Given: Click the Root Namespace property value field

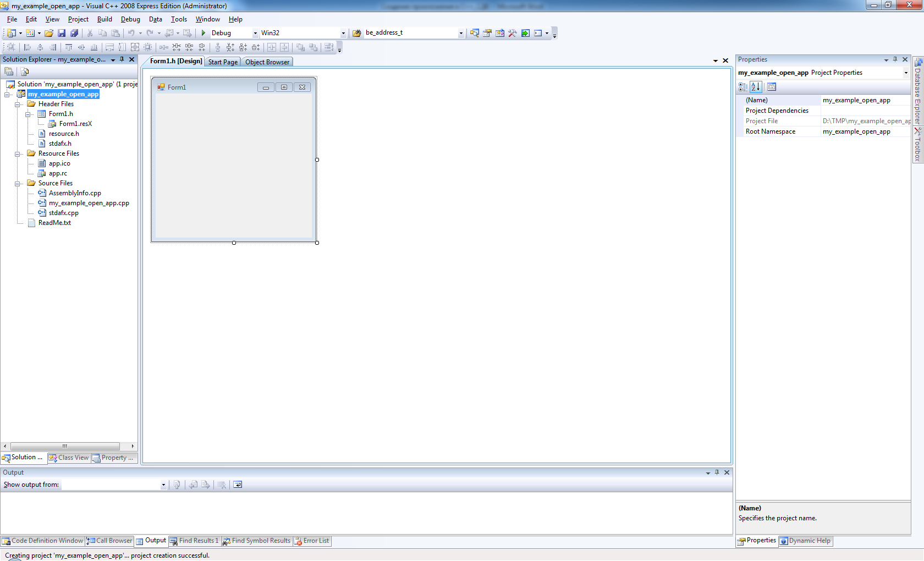Looking at the screenshot, I should (x=866, y=131).
